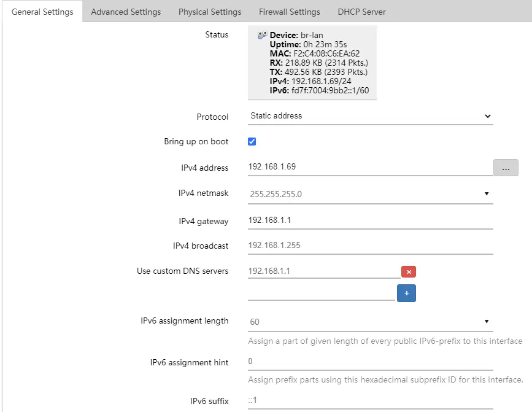Click the IPv6 assignment length value 60
This screenshot has height=412, width=532.
[255, 322]
